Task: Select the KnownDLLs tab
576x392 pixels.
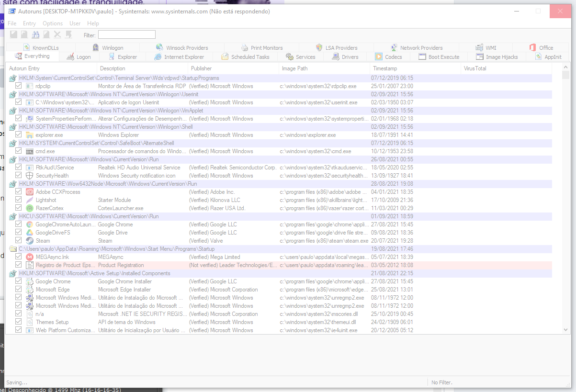Action: pos(41,48)
